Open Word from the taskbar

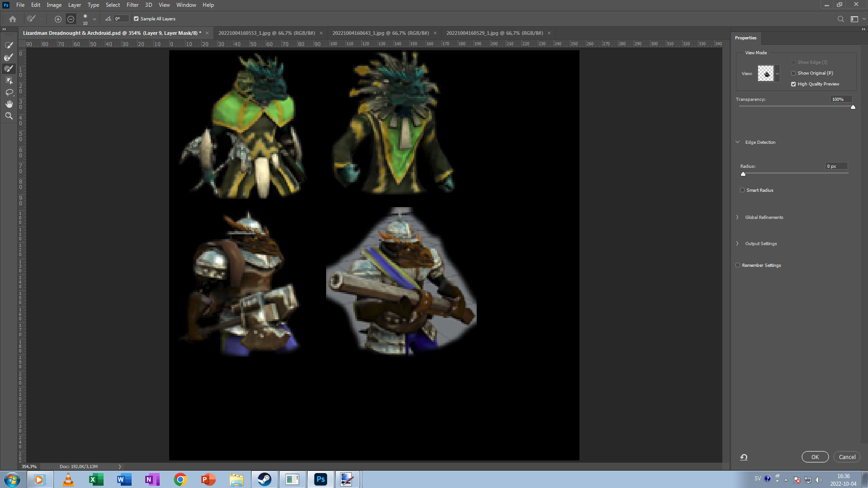point(124,479)
